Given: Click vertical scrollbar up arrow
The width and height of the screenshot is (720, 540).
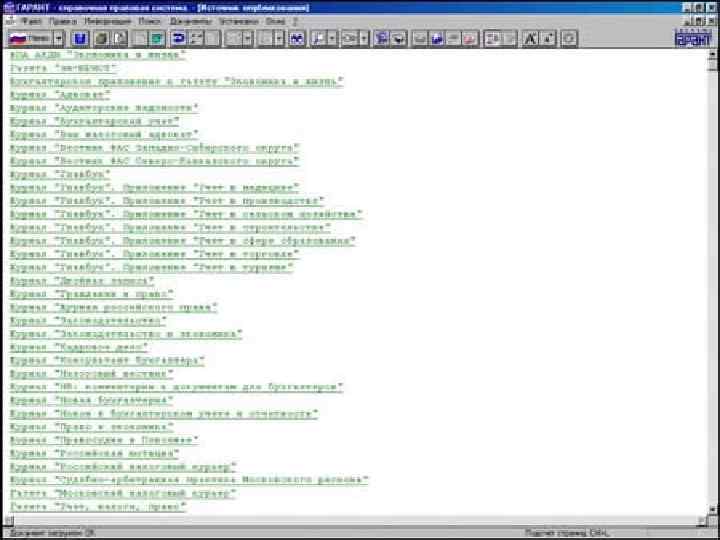Looking at the screenshot, I should [712, 54].
